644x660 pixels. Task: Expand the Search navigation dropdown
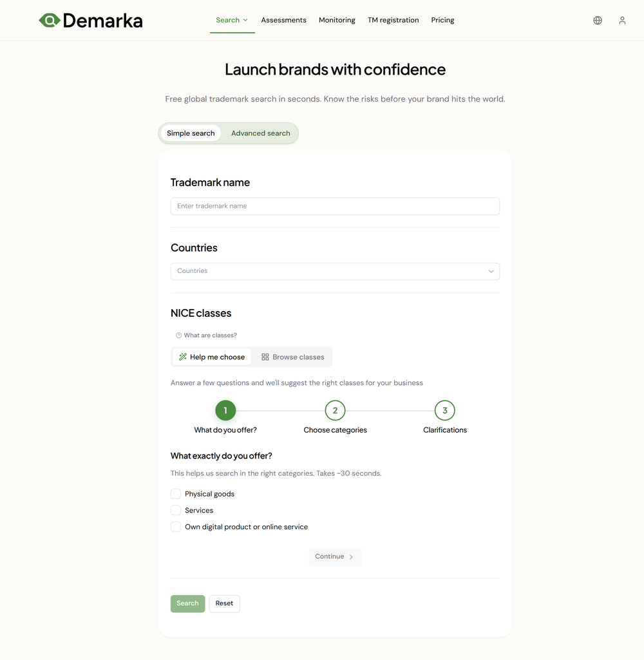click(x=232, y=20)
